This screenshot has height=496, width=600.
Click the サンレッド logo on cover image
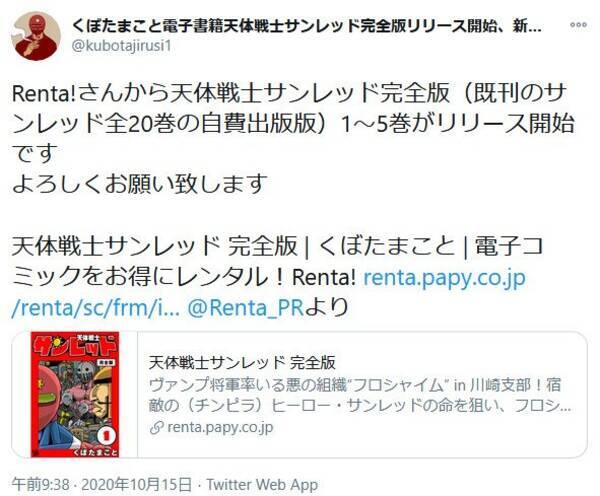(75, 346)
